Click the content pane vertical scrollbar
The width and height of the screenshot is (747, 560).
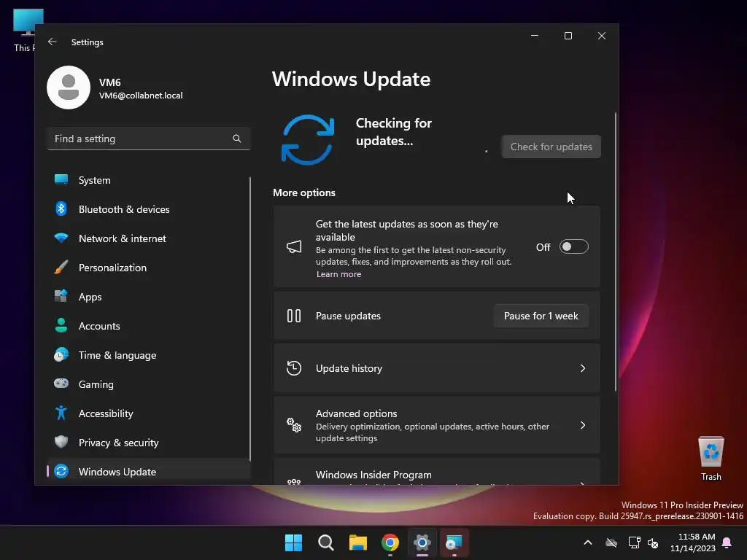coord(616,252)
